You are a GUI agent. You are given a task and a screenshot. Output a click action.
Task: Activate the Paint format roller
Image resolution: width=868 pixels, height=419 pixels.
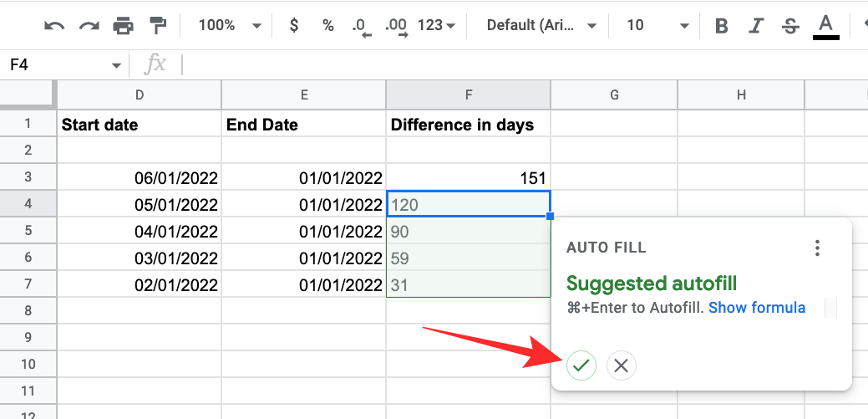point(156,26)
